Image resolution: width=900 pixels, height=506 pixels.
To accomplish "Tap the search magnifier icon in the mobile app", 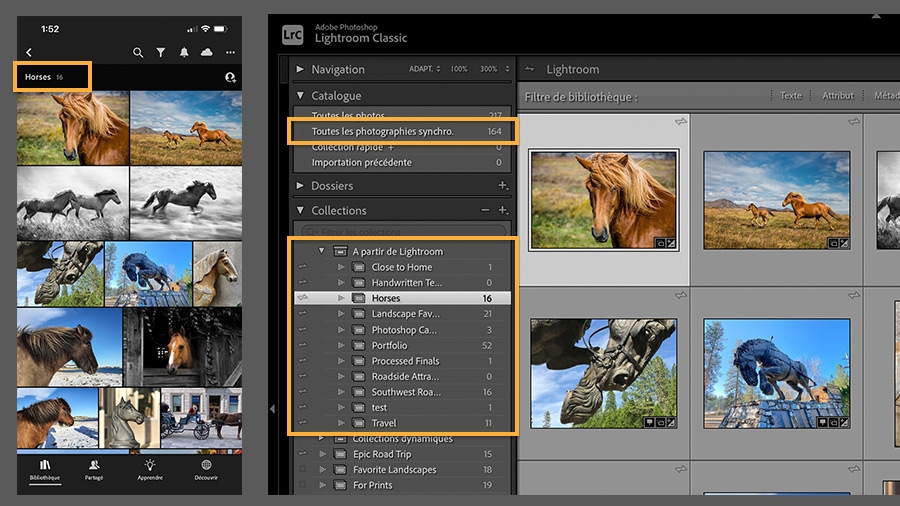I will click(138, 52).
